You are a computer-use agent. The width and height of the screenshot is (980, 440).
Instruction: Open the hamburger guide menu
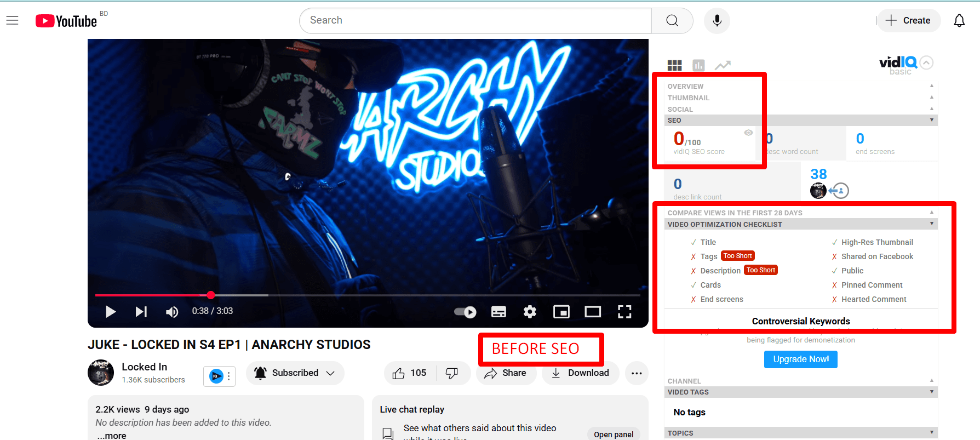12,20
